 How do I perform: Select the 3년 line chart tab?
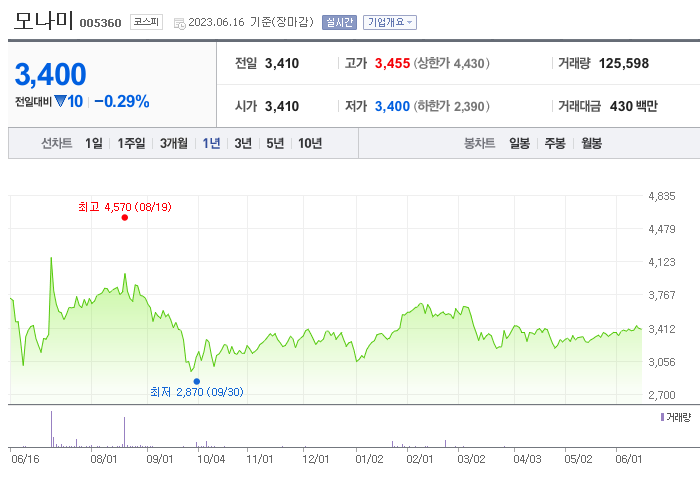[243, 143]
